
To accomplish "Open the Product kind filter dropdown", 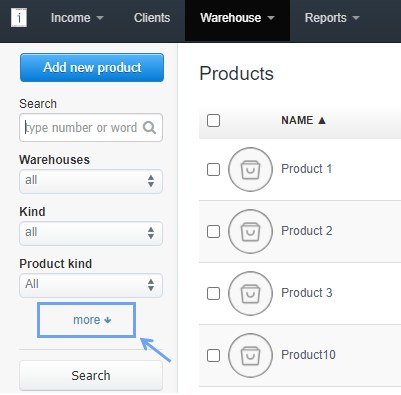I will point(91,285).
